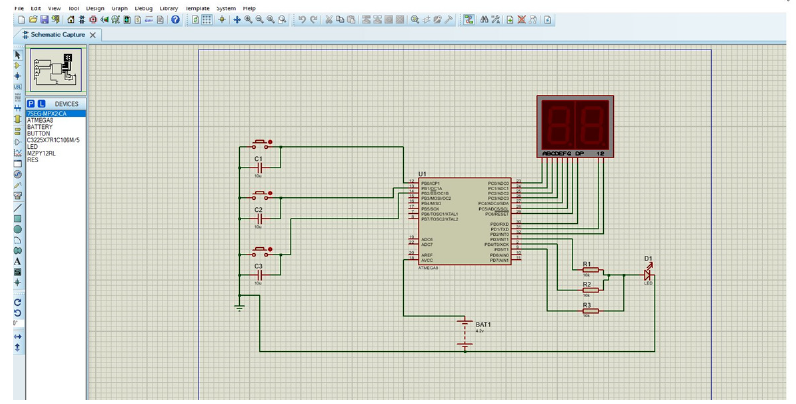Click the Rotate Clockwise icon in sidebar
796x404 pixels.
coord(17,301)
